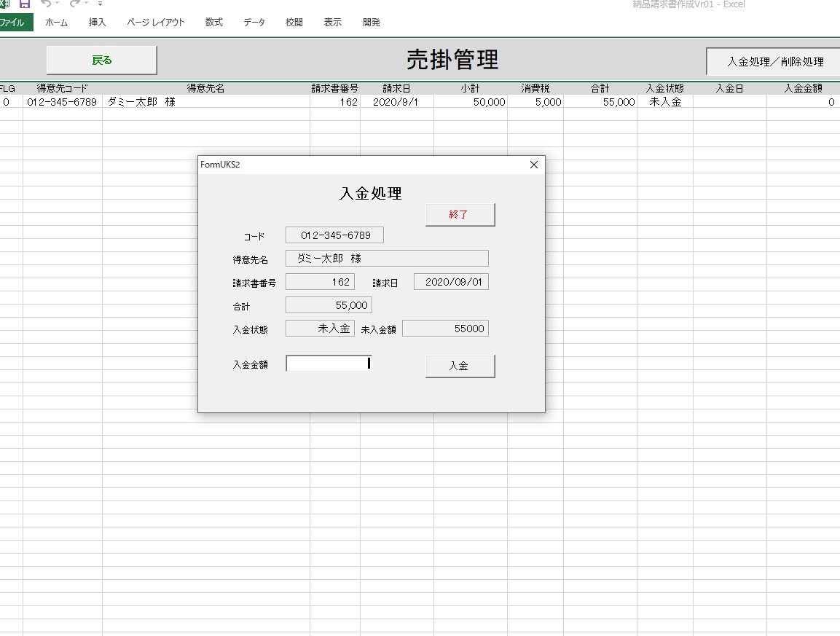Screen dimensions: 840x636
Task: Select the 入金金額 cell showing 0 in sheet
Action: click(803, 102)
